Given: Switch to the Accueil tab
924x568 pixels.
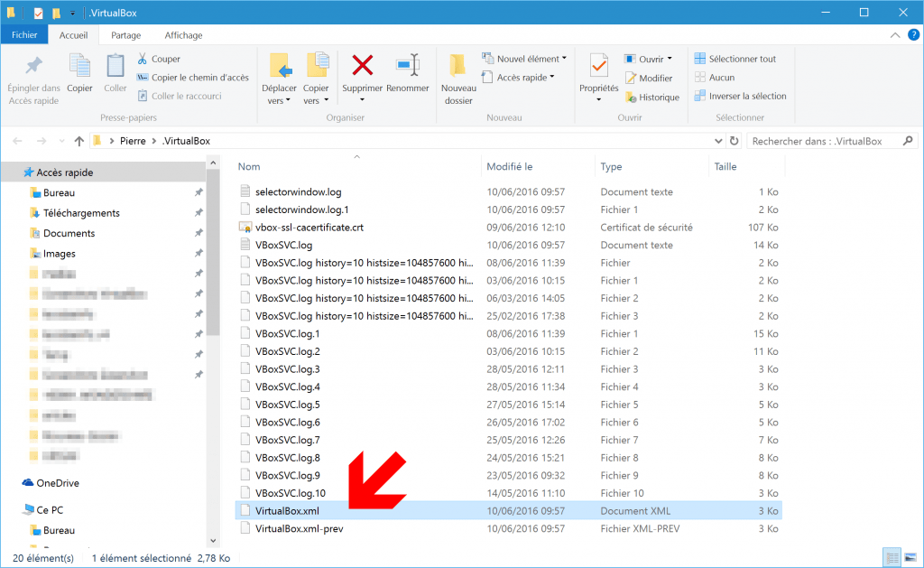Looking at the screenshot, I should pyautogui.click(x=74, y=35).
